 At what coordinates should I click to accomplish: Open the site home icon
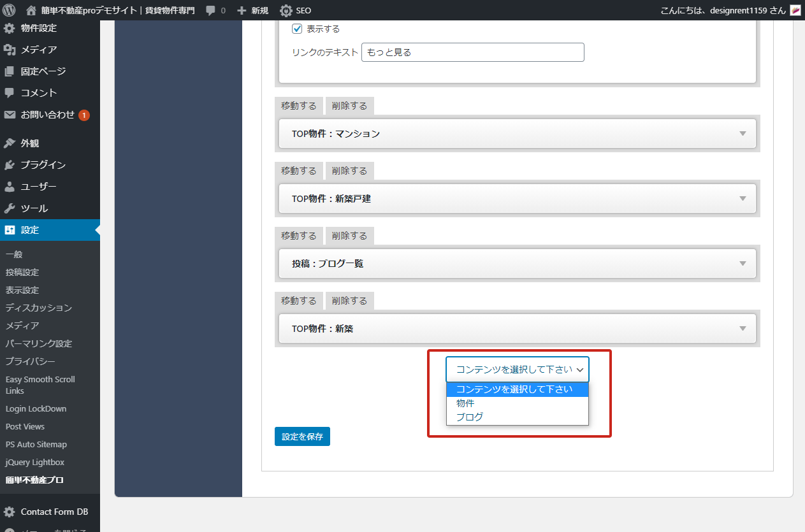pos(31,10)
